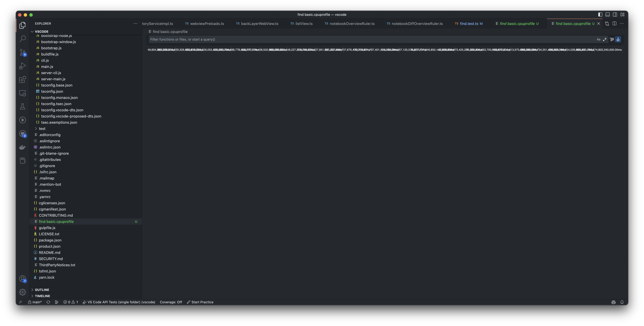Open the Extensions view
This screenshot has width=644, height=326.
pyautogui.click(x=23, y=79)
